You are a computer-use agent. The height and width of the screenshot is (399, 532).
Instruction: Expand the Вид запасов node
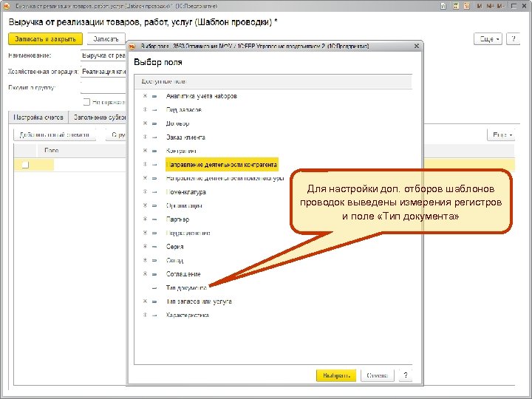pyautogui.click(x=145, y=109)
